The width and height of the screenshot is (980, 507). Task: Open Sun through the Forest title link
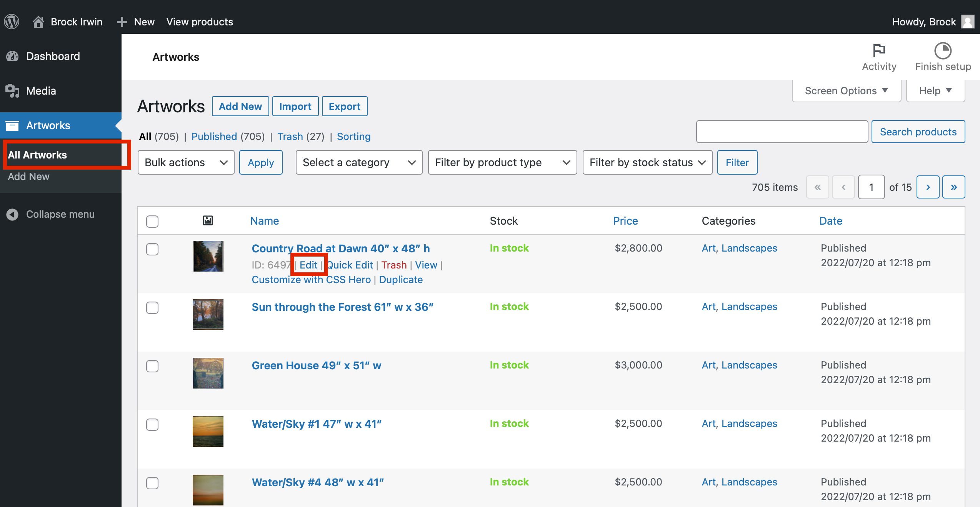(x=343, y=307)
